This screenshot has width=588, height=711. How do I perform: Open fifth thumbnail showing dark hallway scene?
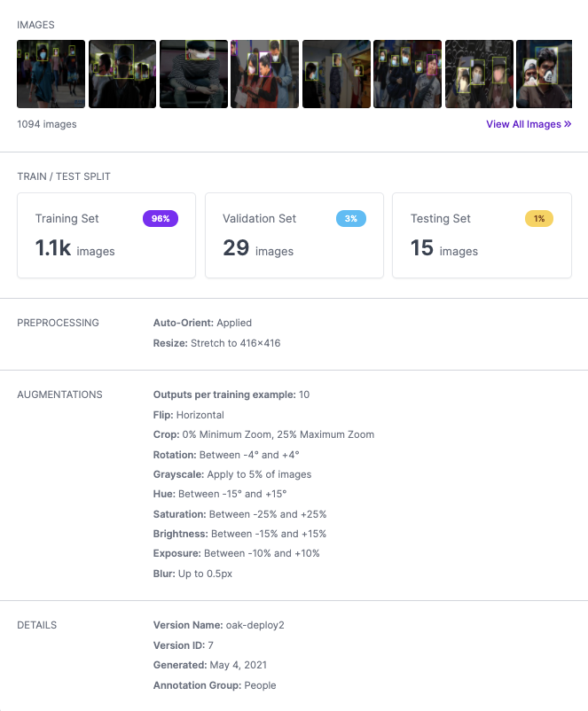tap(337, 74)
